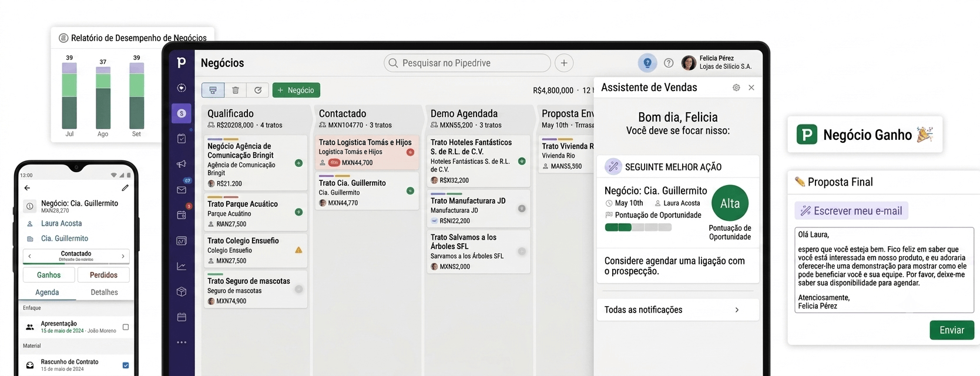The image size is (980, 376).
Task: Open Trato Cia. Guillermito deal card
Action: click(x=367, y=191)
